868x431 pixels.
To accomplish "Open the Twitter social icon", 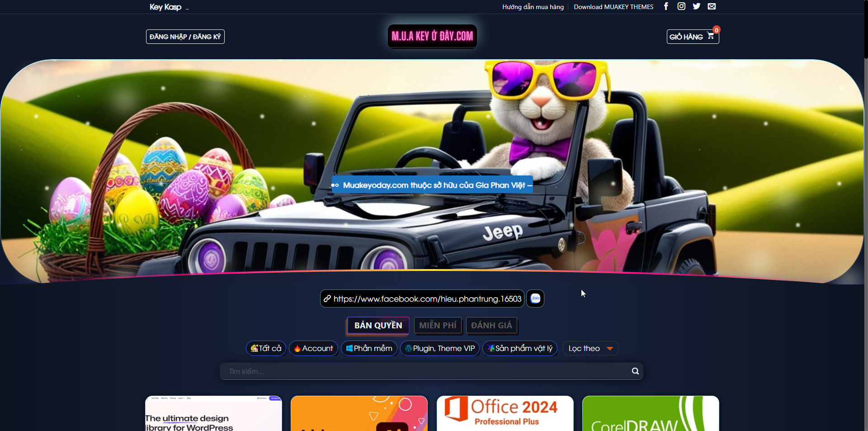I will 697,6.
